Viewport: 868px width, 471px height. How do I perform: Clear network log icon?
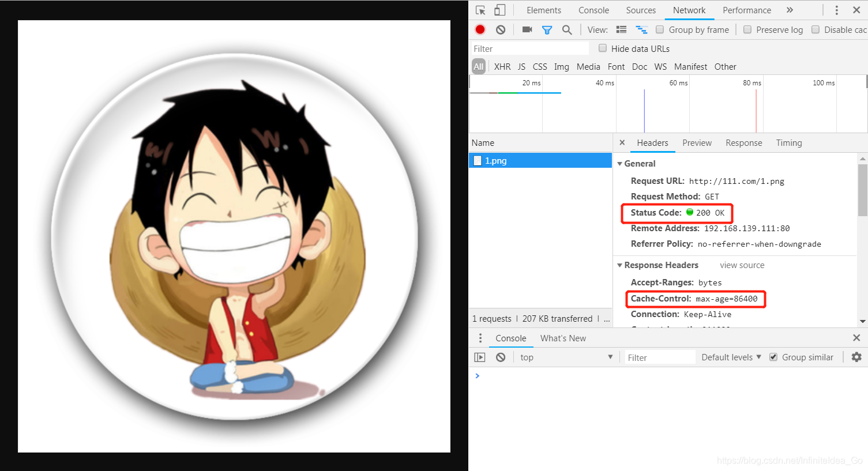coord(501,29)
